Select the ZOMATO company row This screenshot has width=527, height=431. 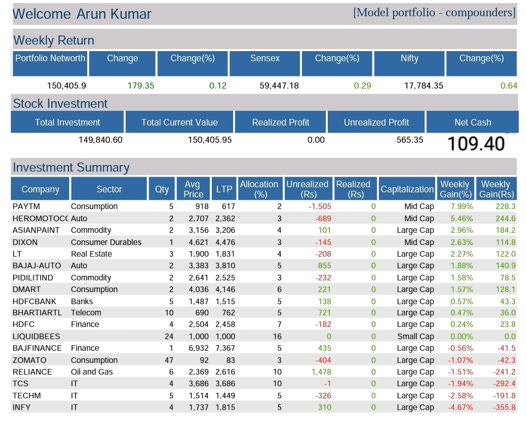click(x=264, y=360)
